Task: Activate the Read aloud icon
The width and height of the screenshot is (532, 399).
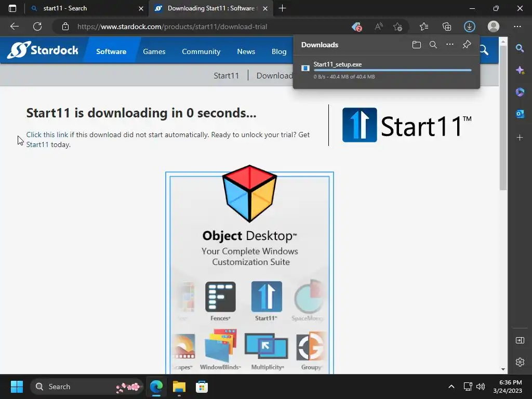Action: [x=379, y=26]
